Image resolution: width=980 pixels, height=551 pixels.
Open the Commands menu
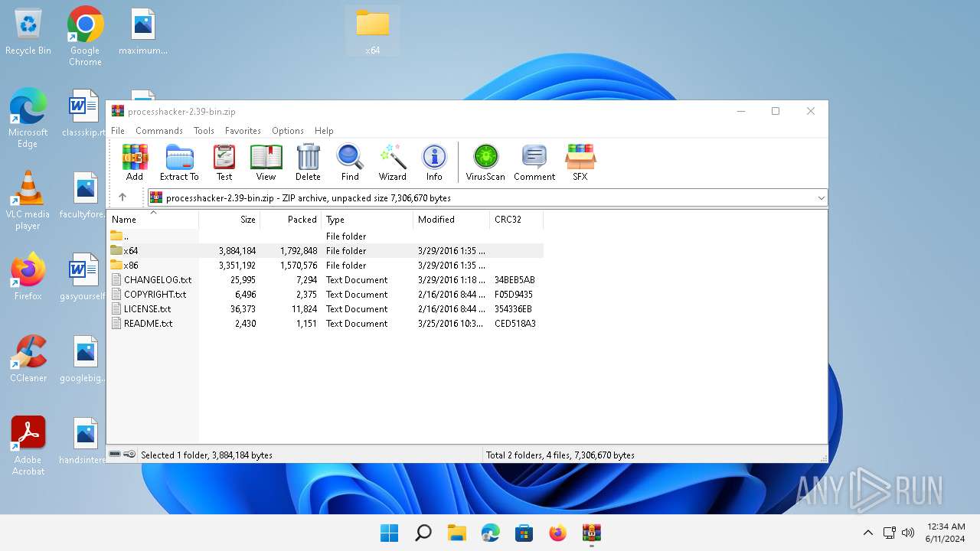tap(159, 131)
